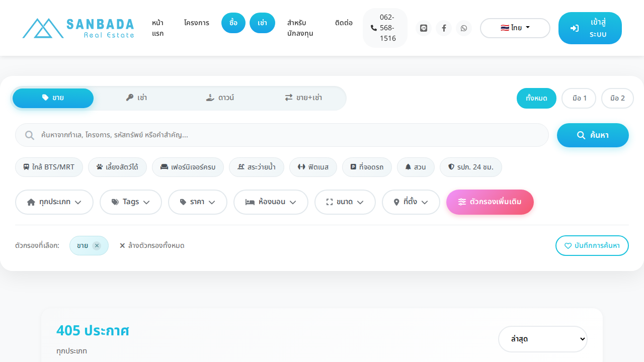Click the heart icon to save search
This screenshot has height=362, width=644.
(568, 246)
